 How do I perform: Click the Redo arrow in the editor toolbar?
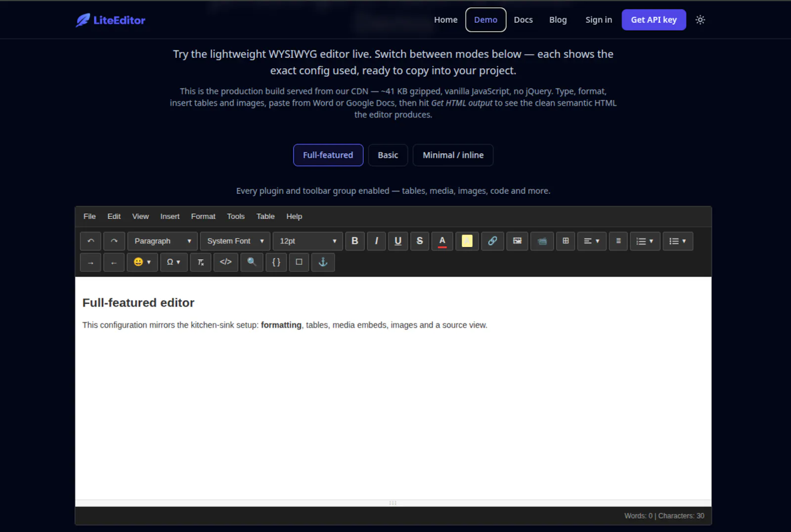tap(114, 241)
